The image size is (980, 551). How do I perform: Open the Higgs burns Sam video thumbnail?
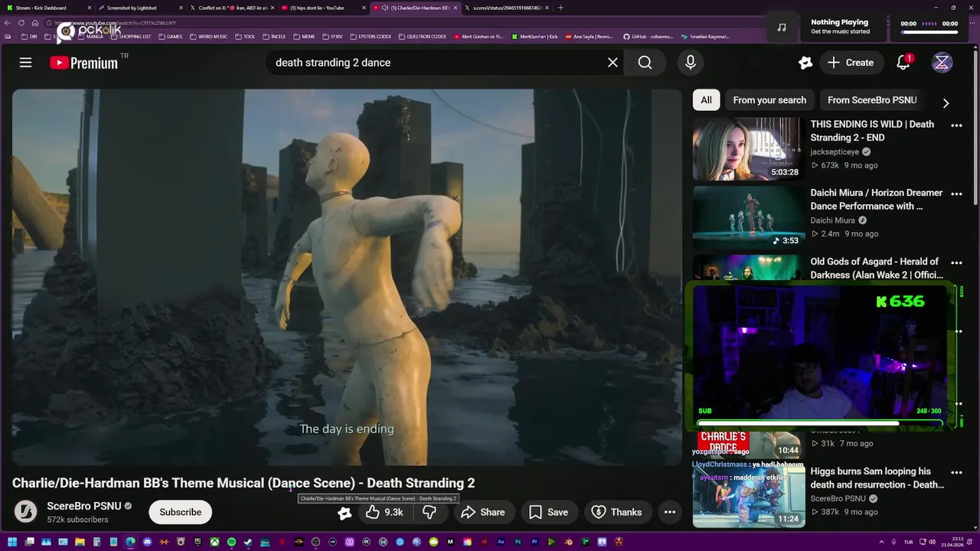click(x=747, y=497)
